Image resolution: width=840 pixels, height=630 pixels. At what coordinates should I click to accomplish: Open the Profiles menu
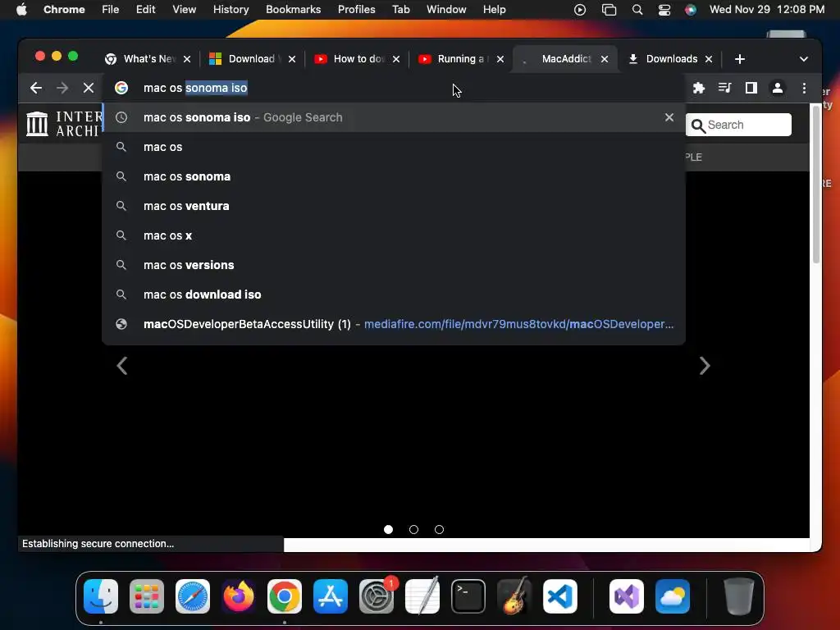tap(356, 9)
